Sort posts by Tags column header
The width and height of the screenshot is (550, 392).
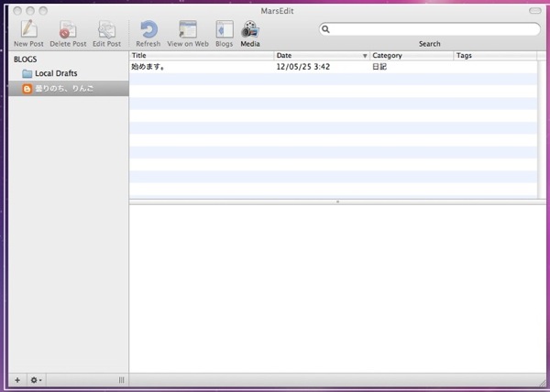pos(495,55)
